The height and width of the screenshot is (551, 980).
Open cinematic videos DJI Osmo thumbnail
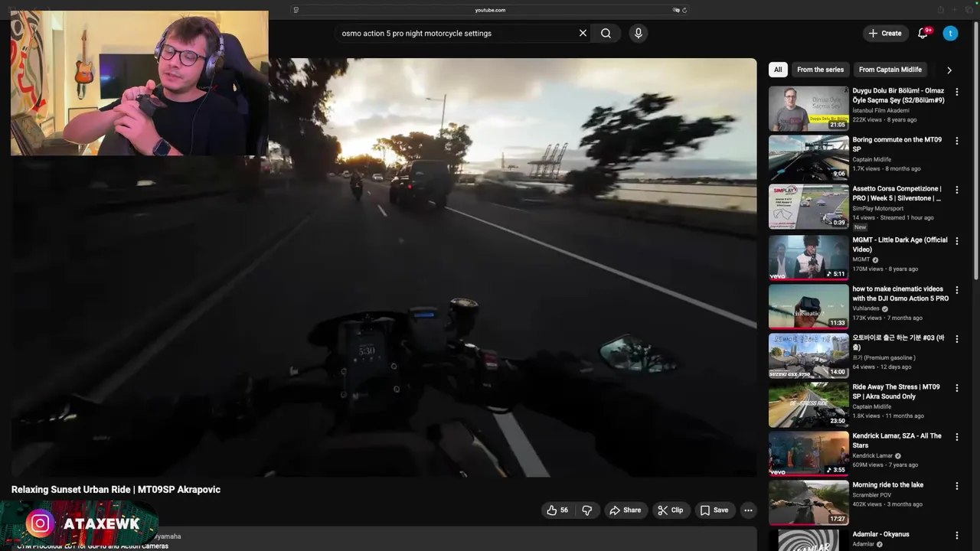pyautogui.click(x=808, y=306)
